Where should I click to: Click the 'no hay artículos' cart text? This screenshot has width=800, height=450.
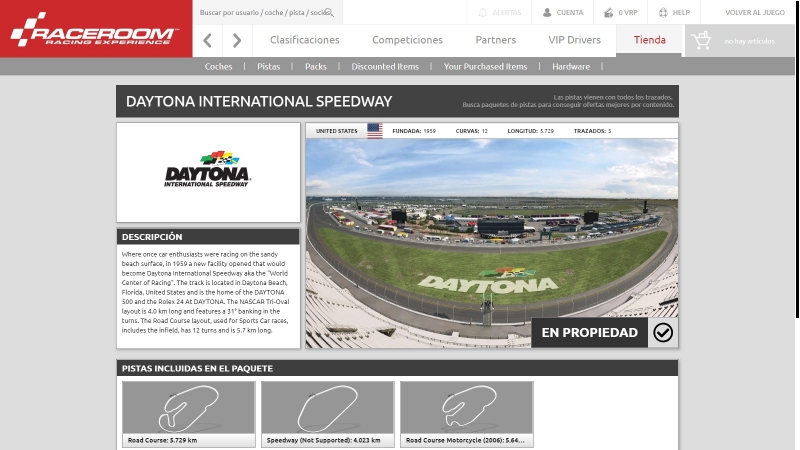pyautogui.click(x=749, y=41)
